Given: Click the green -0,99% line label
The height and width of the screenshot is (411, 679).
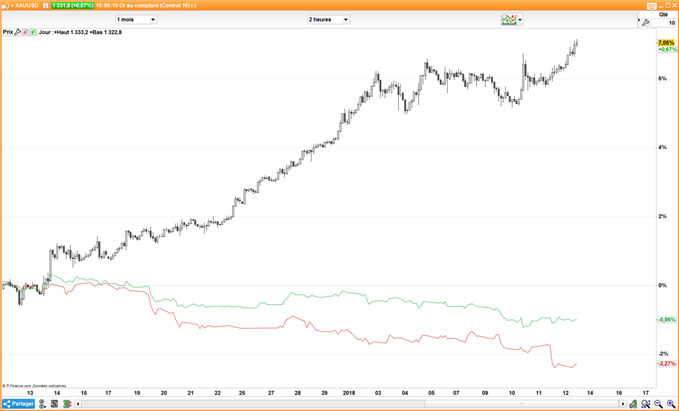Looking at the screenshot, I should pos(667,320).
